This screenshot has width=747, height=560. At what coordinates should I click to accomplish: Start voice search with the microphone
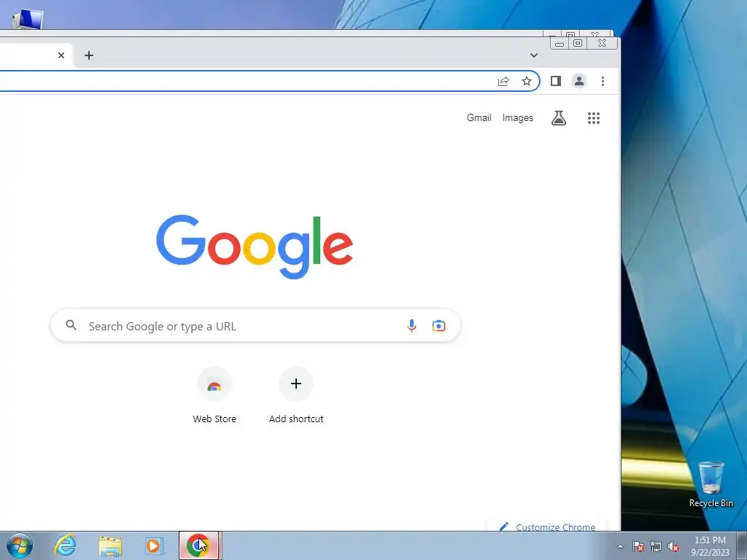click(411, 325)
